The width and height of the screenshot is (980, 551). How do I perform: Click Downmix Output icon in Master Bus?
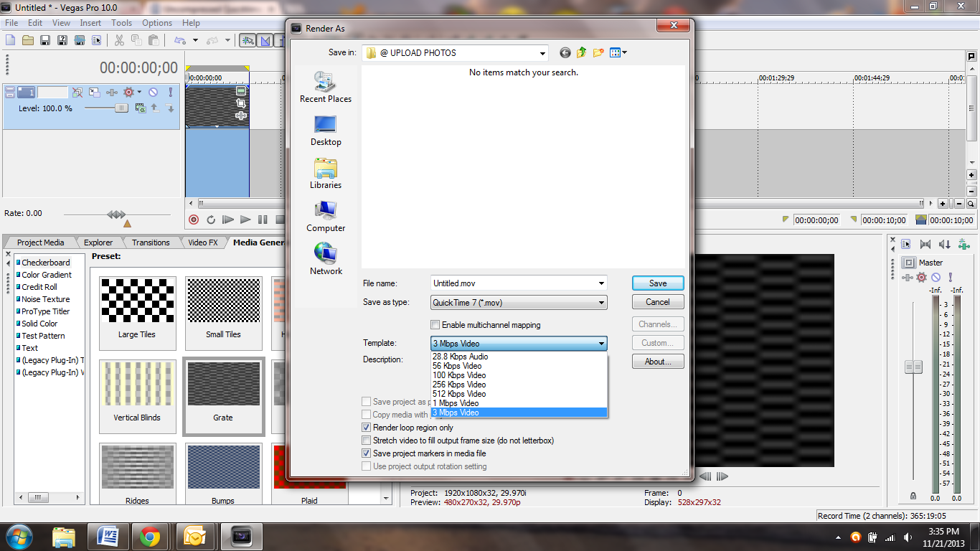click(925, 244)
